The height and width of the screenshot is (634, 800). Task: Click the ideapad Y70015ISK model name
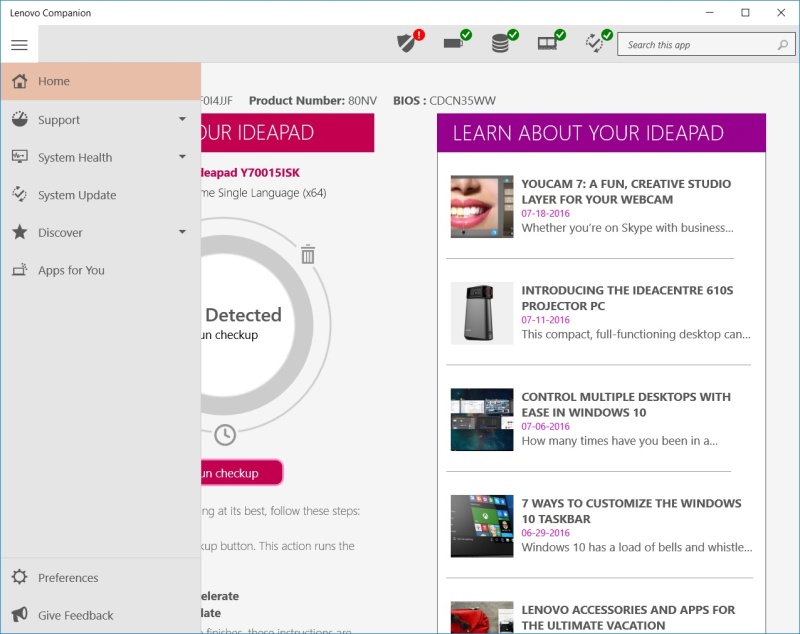coord(251,173)
